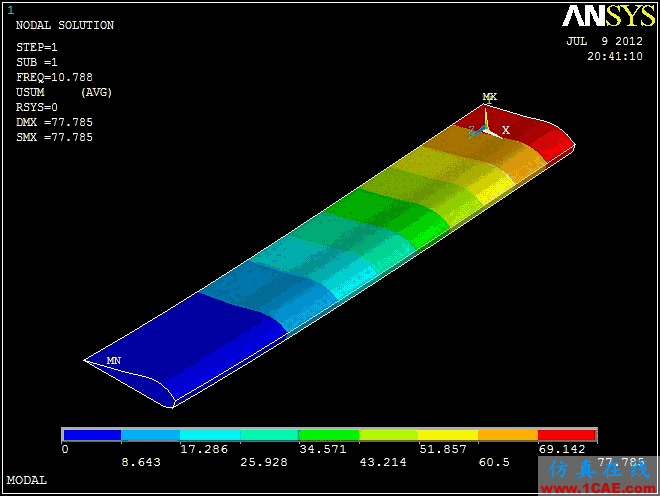Click the STEP=1 label

(37, 47)
